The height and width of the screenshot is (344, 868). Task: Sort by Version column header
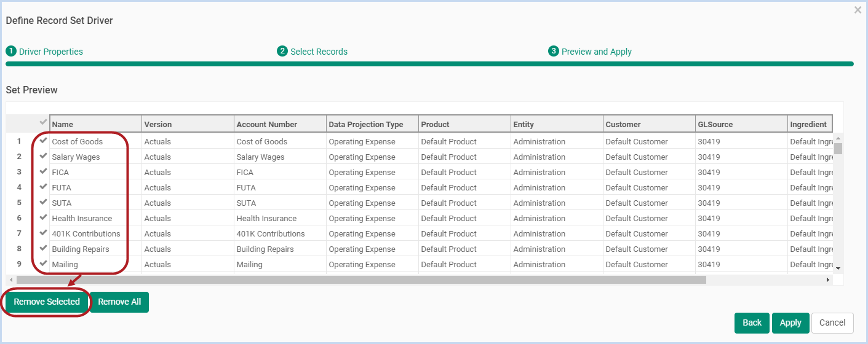click(188, 124)
